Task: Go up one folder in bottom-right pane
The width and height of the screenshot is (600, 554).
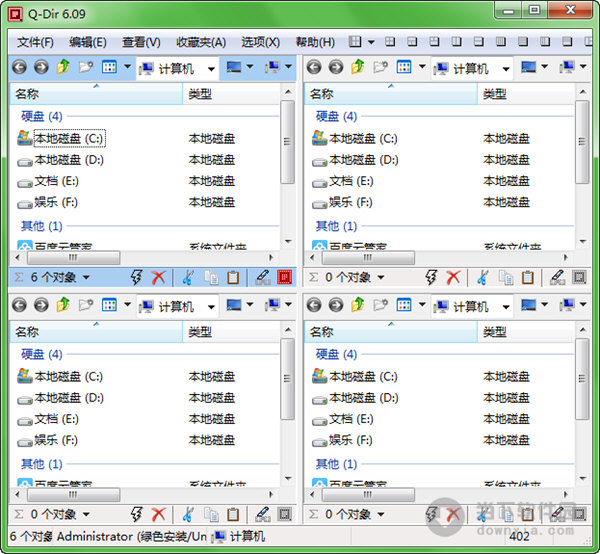Action: point(358,305)
